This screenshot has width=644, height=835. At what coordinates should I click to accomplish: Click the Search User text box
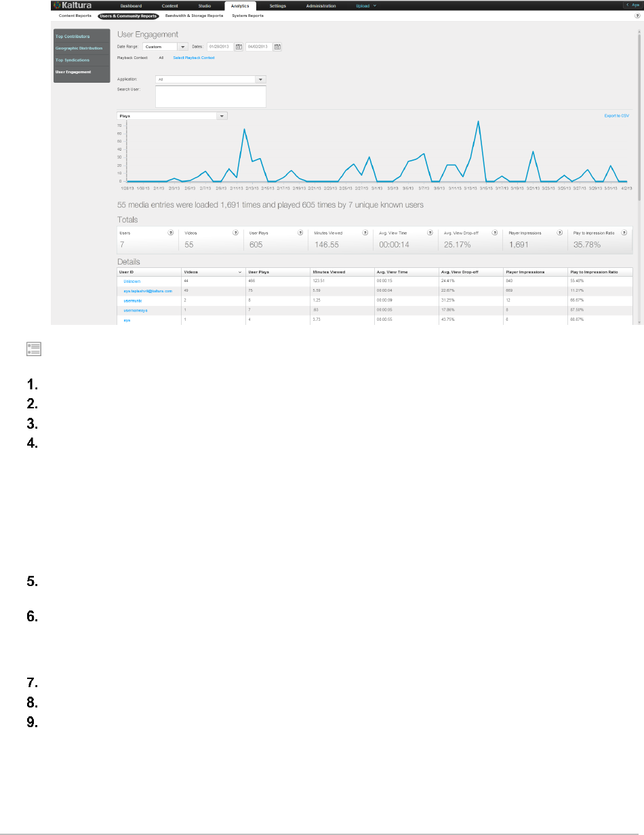(x=211, y=96)
